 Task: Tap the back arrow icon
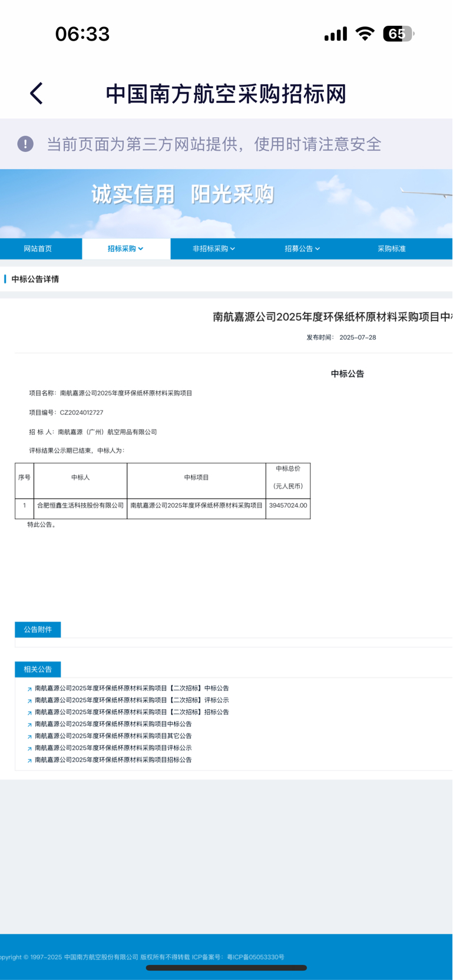(x=37, y=94)
